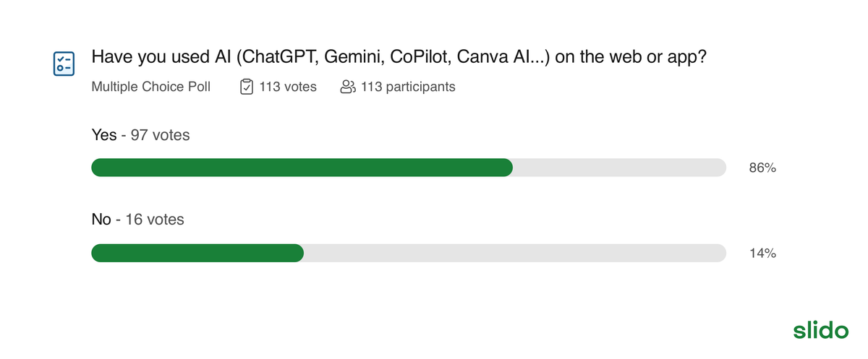Viewport: 868px width, 359px height.
Task: Click the slido logo
Action: 820,330
